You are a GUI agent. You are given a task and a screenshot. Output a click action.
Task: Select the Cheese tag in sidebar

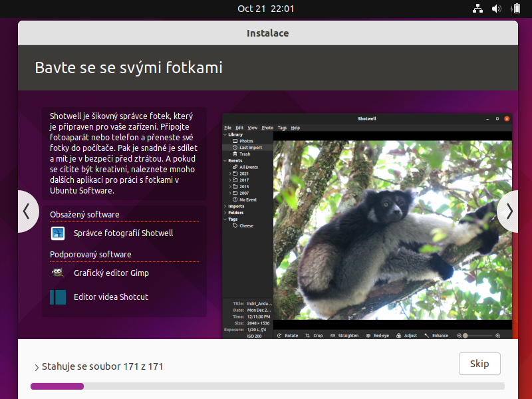[x=246, y=225]
